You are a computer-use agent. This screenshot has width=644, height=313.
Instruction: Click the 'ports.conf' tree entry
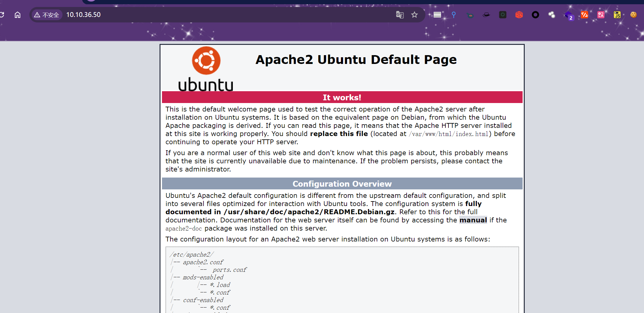[230, 270]
